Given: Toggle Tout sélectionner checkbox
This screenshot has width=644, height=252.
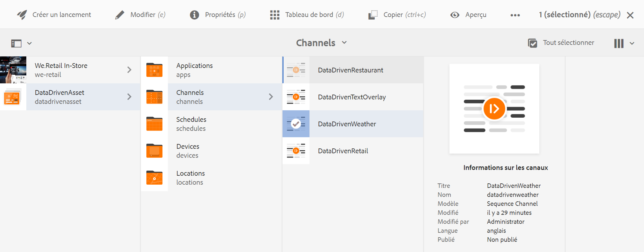Looking at the screenshot, I should coord(533,43).
